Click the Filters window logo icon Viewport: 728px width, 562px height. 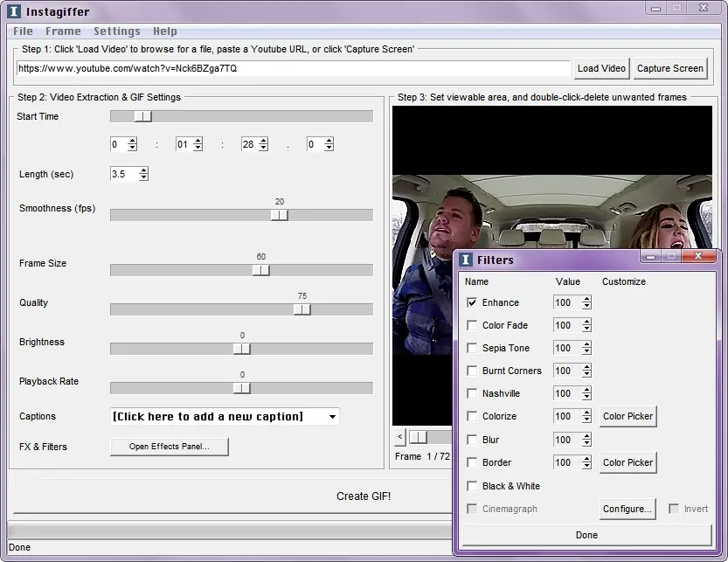point(466,260)
